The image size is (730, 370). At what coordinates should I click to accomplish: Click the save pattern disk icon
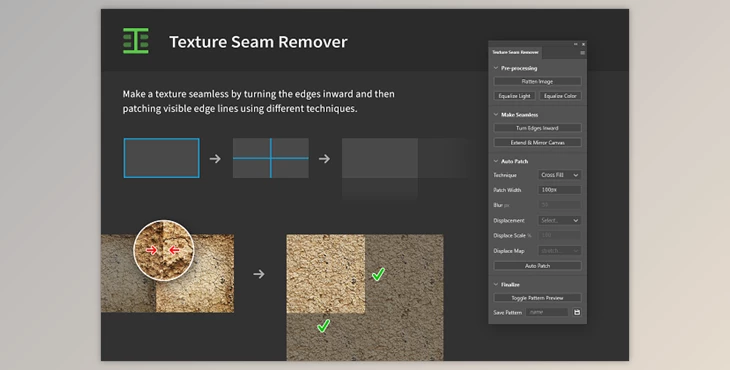[x=577, y=312]
